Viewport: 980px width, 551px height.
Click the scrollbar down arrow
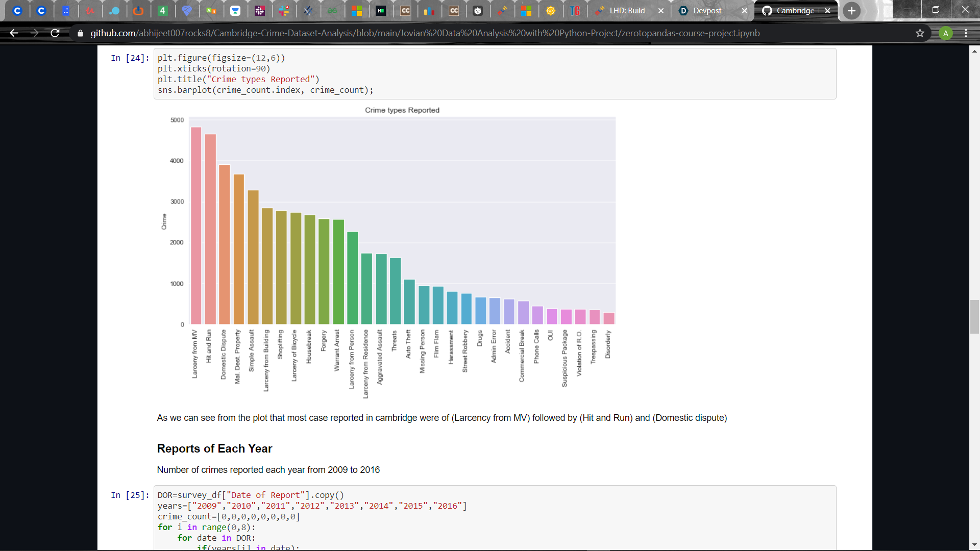974,545
